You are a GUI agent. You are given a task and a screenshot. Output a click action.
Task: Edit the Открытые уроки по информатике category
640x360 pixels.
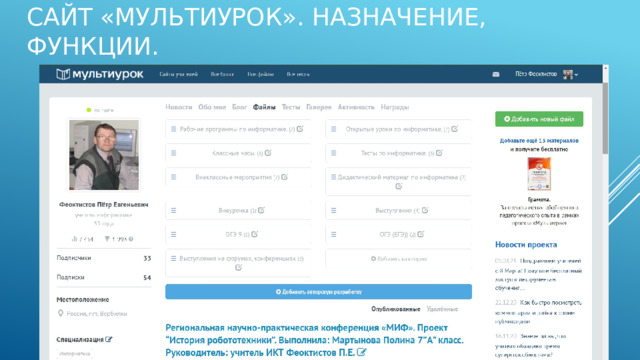[454, 129]
